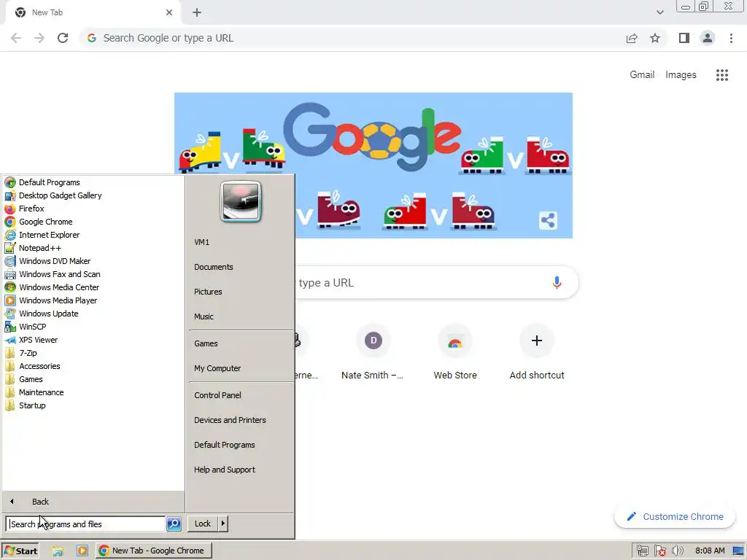Screen dimensions: 747x560
Task: Bookmark this tab with the star icon
Action: click(655, 38)
